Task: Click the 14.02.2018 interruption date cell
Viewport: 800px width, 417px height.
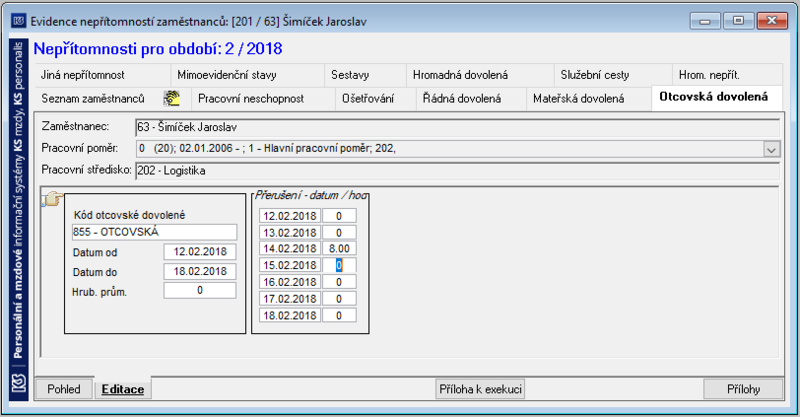Action: pos(290,249)
